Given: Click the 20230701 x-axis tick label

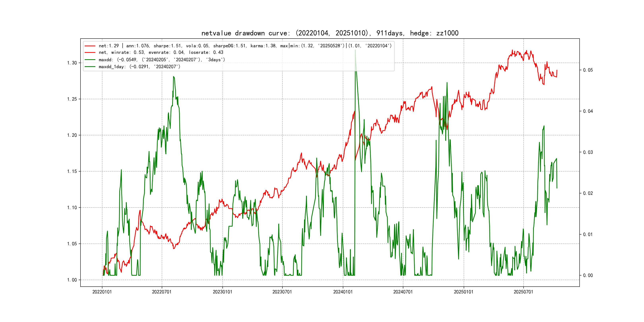Looking at the screenshot, I should 282,292.
